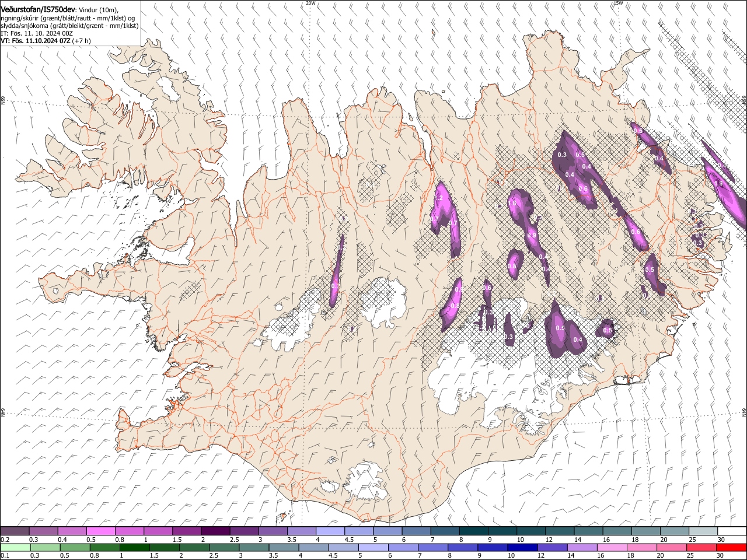Click the 1.2 precipitation value on the map
Viewport: 747px width, 560px height.
pos(439,198)
